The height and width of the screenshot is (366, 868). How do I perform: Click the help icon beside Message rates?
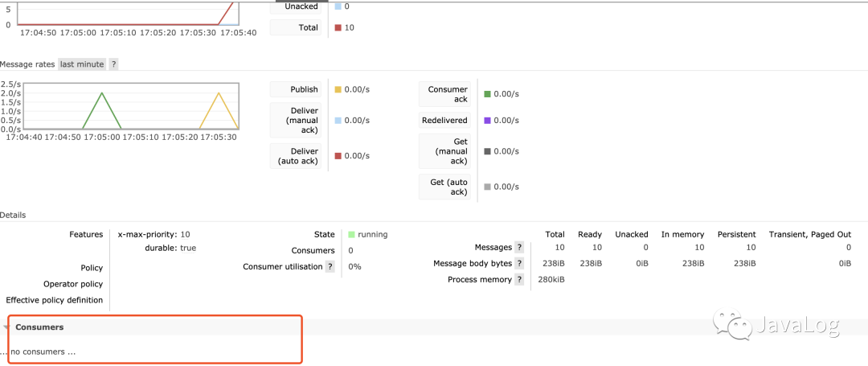click(113, 64)
